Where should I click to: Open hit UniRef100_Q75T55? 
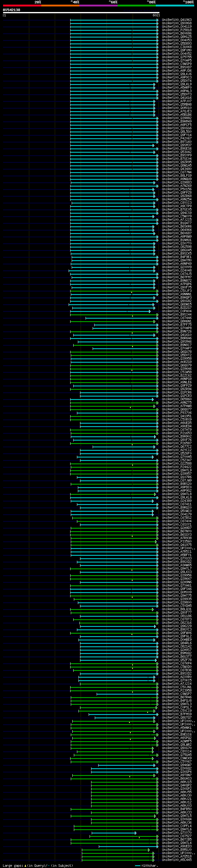(x=177, y=57)
